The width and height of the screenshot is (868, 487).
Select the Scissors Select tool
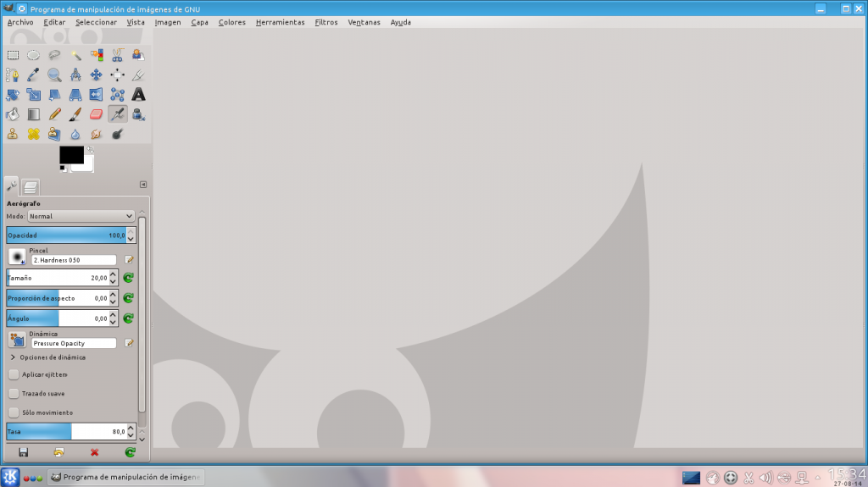[x=117, y=55]
